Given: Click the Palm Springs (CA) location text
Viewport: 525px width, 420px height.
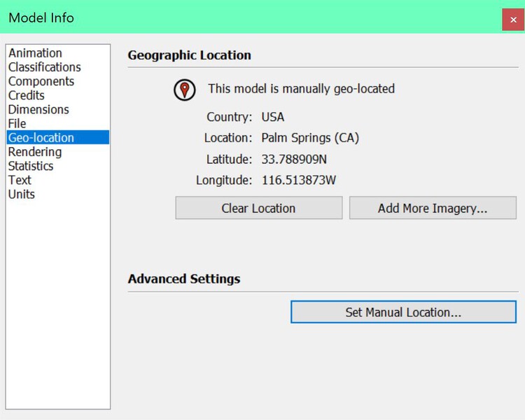Looking at the screenshot, I should click(x=310, y=138).
